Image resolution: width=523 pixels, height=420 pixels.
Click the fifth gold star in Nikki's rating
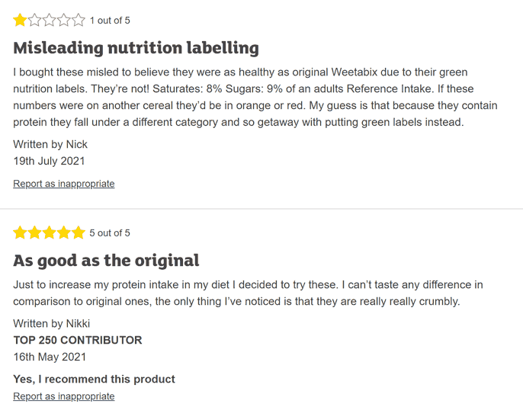[79, 232]
